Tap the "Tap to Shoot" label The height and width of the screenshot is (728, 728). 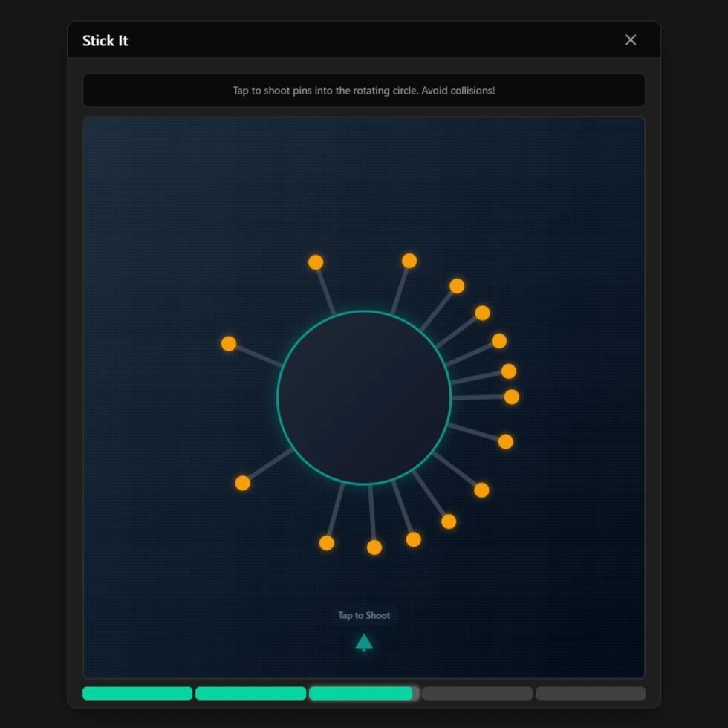point(364,615)
